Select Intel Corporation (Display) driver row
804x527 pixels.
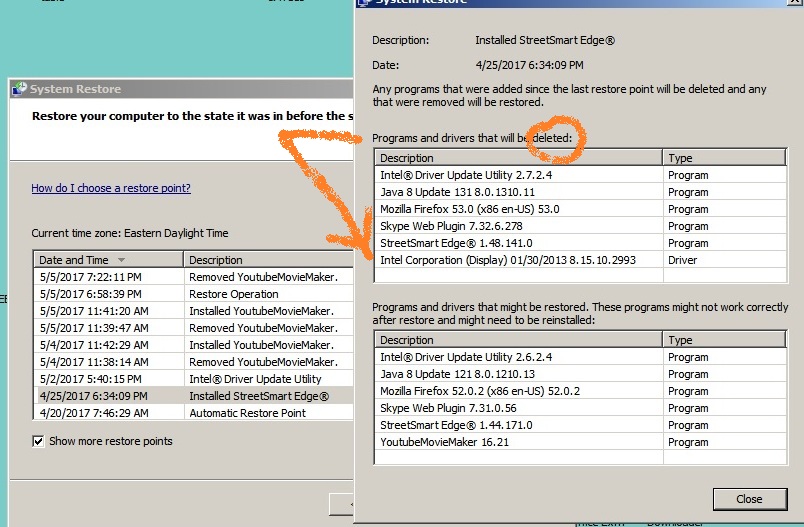coord(580,260)
